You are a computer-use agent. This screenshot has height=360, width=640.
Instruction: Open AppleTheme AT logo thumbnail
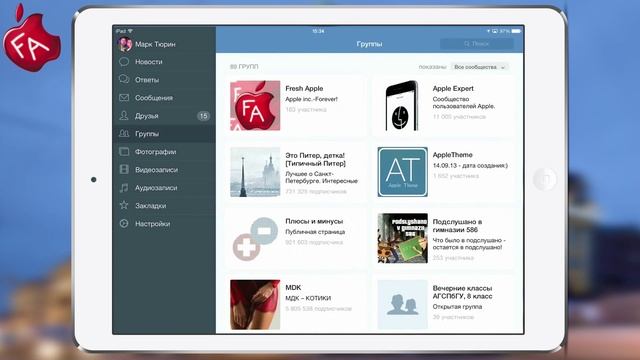coord(402,172)
